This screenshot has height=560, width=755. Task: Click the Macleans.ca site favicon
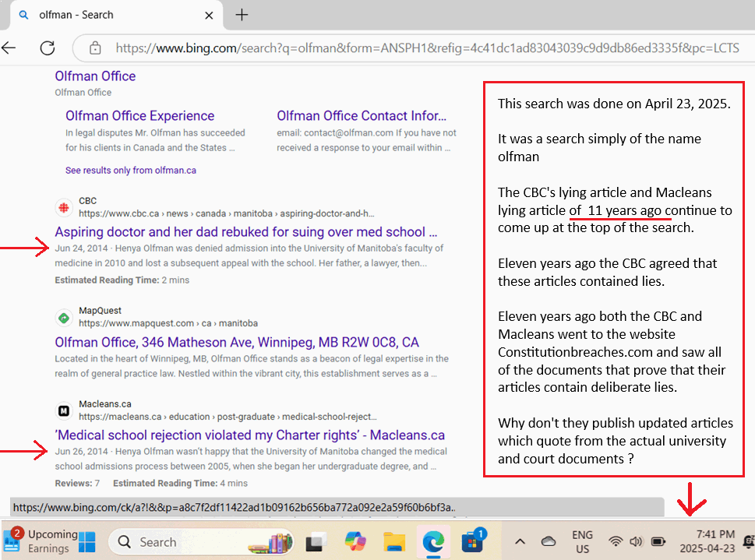[64, 410]
